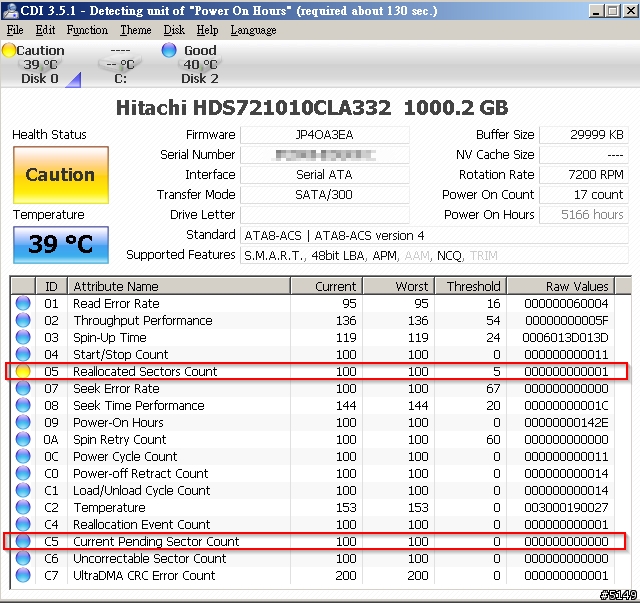Click the status icon for Spin Retry Count
Image resolution: width=640 pixels, height=603 pixels.
click(x=23, y=439)
